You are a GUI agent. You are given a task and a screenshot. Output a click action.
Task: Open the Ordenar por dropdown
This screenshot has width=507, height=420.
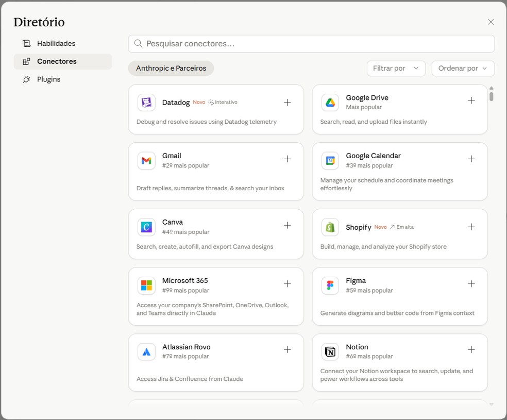[x=463, y=68]
